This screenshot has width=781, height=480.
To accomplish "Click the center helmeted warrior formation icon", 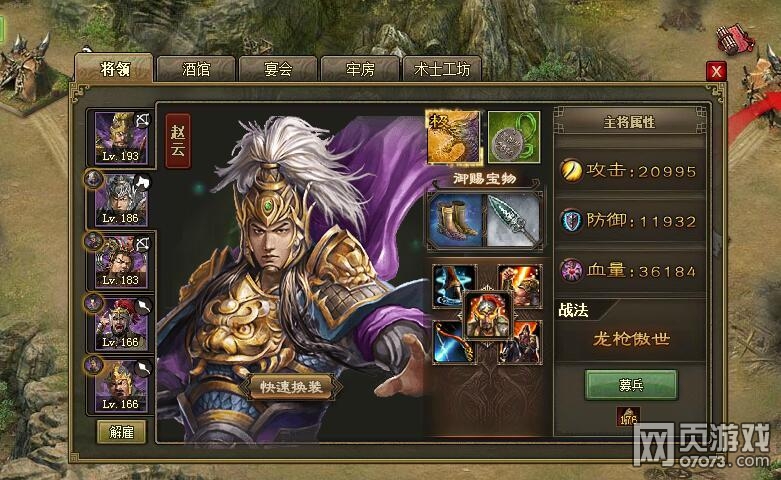I will coord(487,315).
